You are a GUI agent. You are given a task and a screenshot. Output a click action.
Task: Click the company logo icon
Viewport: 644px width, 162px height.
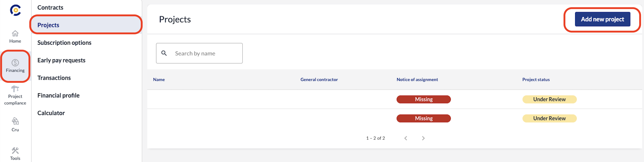pos(15,10)
